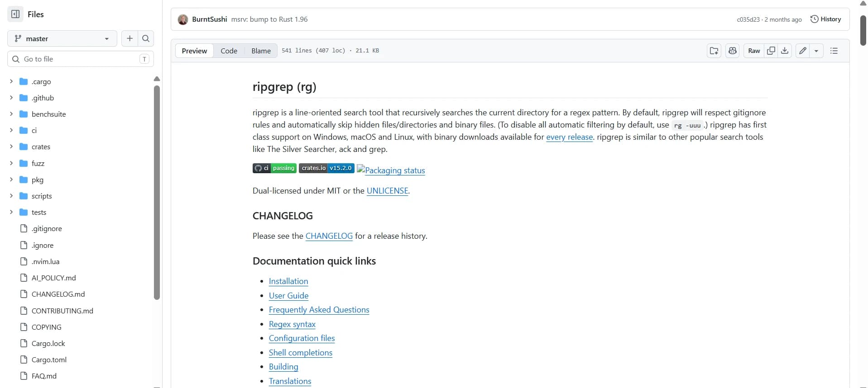Open the commit message msrv: bump to Rust 1.96
The image size is (868, 388).
pyautogui.click(x=269, y=19)
